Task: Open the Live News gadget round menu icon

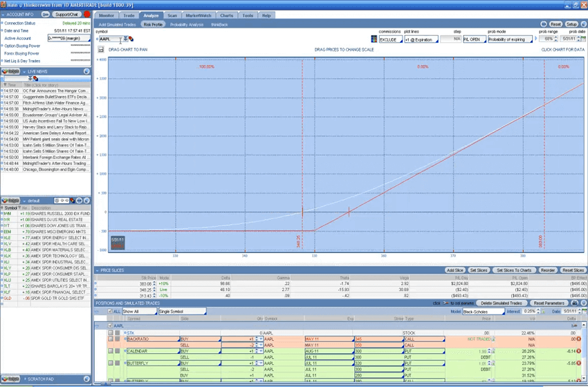Action: (86, 71)
